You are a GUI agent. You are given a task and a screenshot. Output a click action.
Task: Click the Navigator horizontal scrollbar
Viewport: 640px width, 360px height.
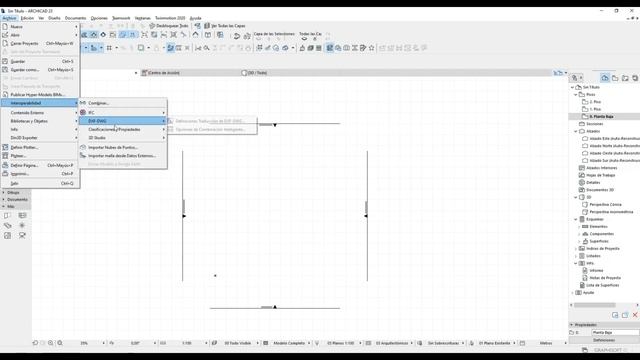[595, 305]
